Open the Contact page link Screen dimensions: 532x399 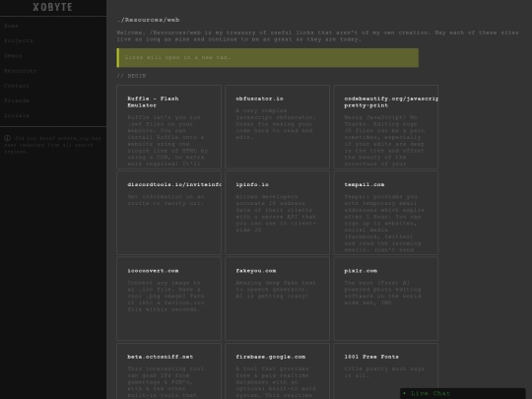[x=17, y=86]
